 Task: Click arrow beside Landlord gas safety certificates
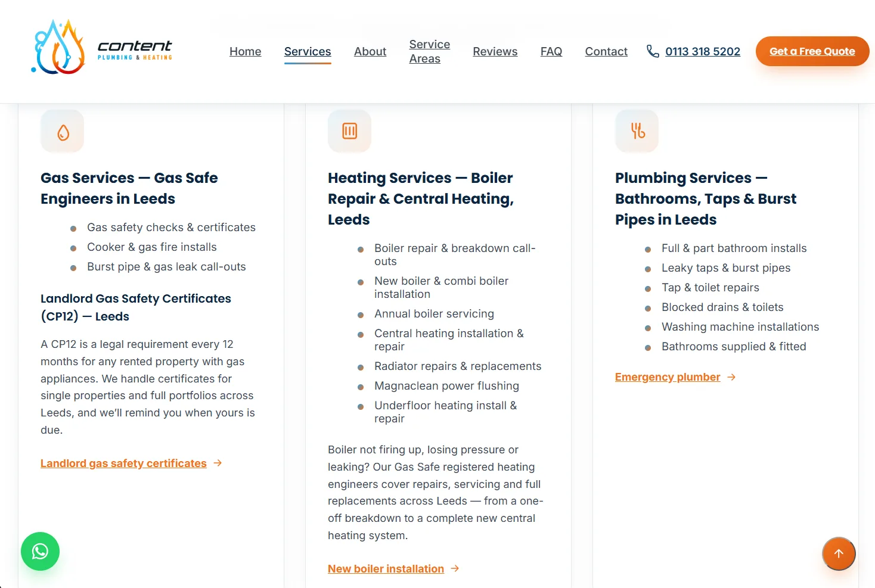pyautogui.click(x=218, y=463)
